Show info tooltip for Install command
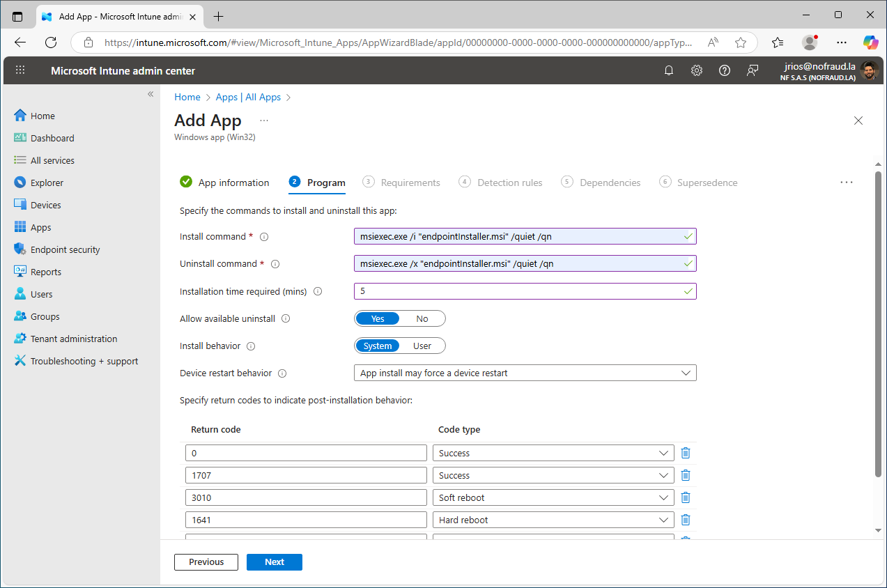The height and width of the screenshot is (588, 887). coord(264,237)
